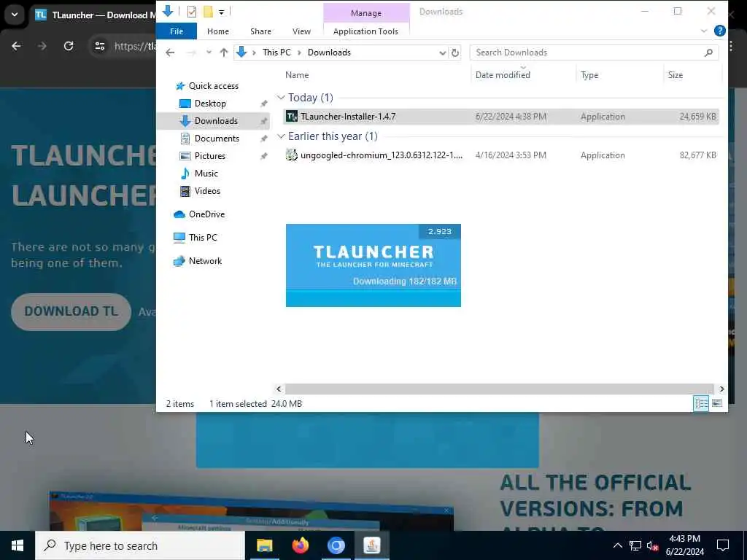The image size is (747, 560).
Task: Select the TLauncher-Installer-1.4.7 file
Action: [501, 117]
